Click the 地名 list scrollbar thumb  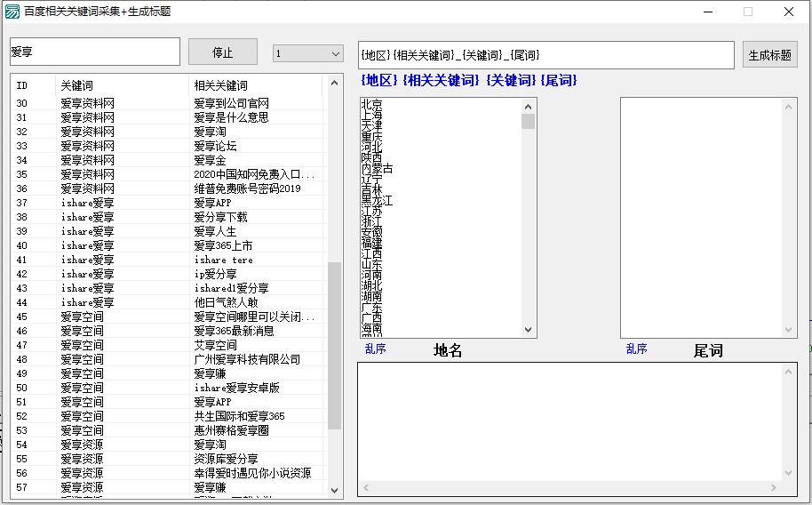tap(529, 121)
